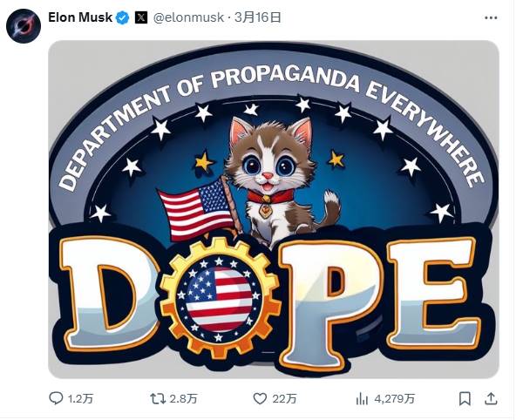The height and width of the screenshot is (420, 523).
Task: Open the @elonmusk handle link
Action: 187,17
